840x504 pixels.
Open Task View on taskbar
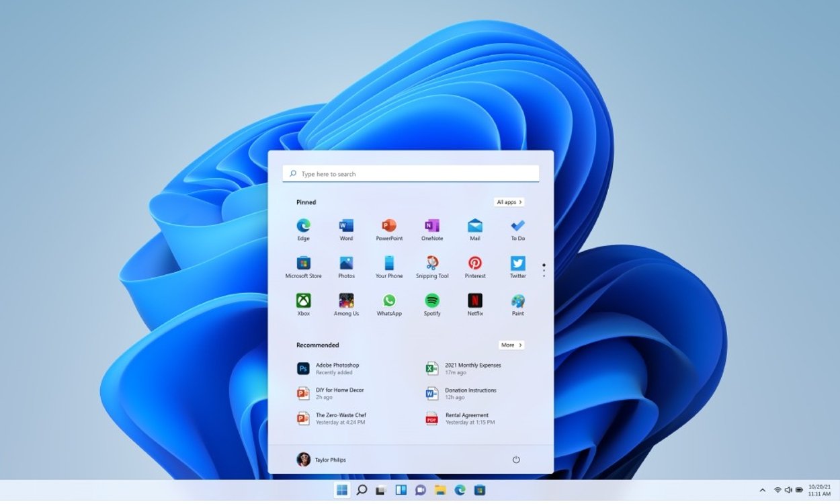pos(381,490)
